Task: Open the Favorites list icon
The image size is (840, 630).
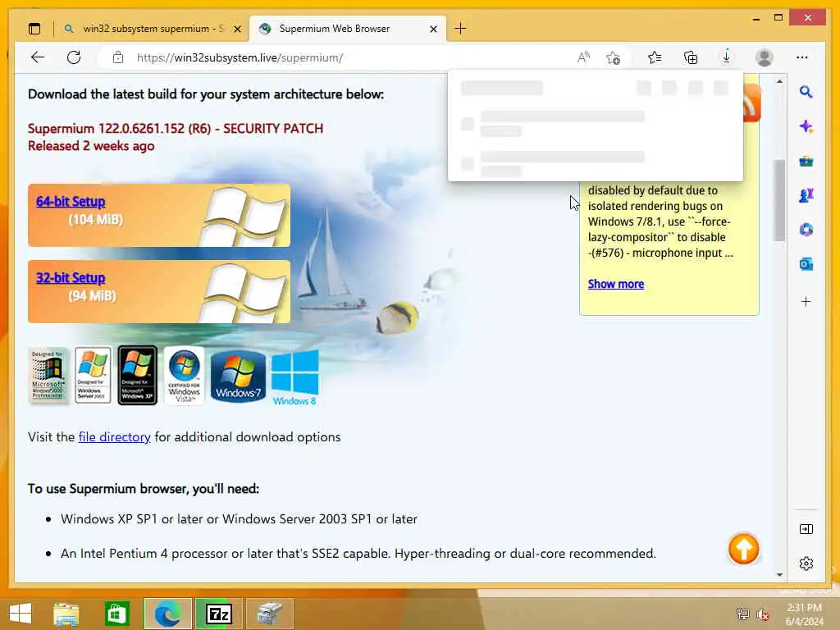Action: coord(655,57)
